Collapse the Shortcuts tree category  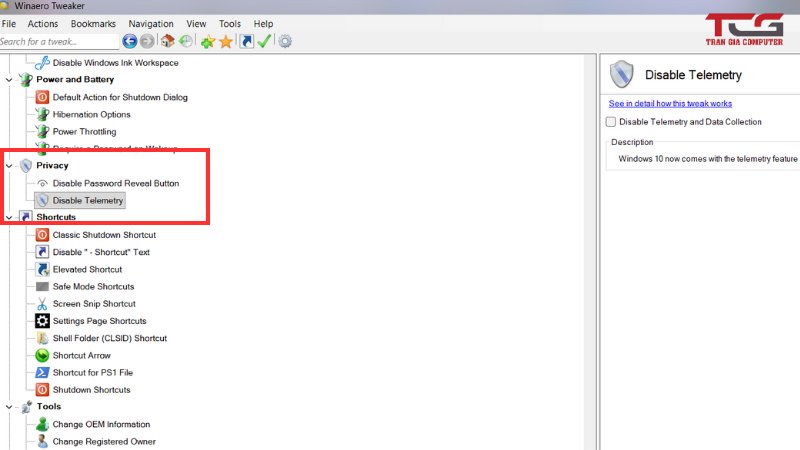point(9,217)
